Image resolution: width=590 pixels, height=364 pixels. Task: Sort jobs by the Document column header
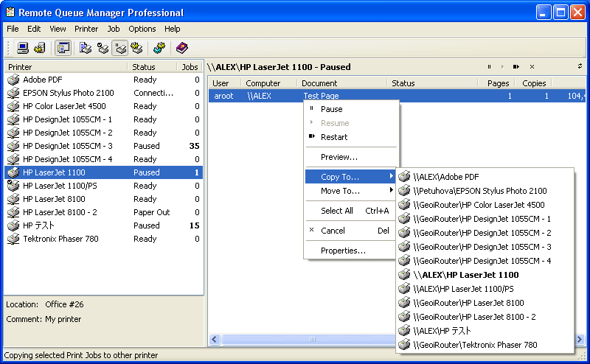pyautogui.click(x=342, y=83)
